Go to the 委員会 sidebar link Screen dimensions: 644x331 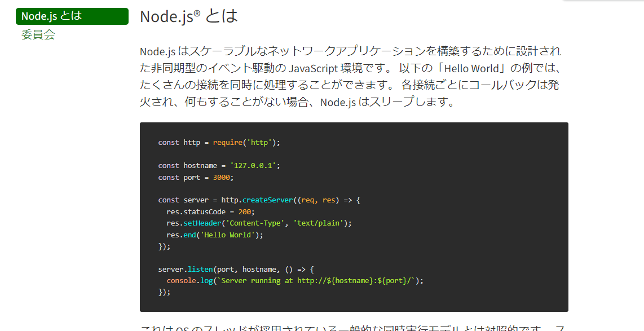[x=38, y=35]
